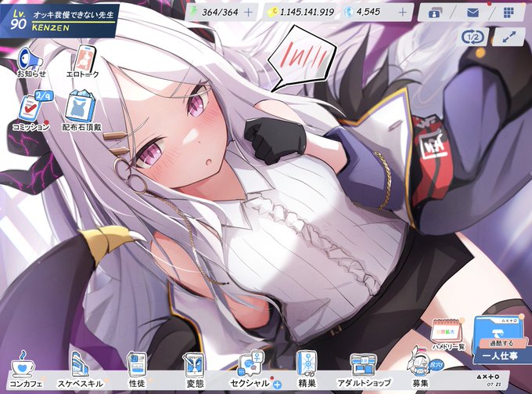Click the gem count 4,545
The image size is (532, 394).
point(368,13)
